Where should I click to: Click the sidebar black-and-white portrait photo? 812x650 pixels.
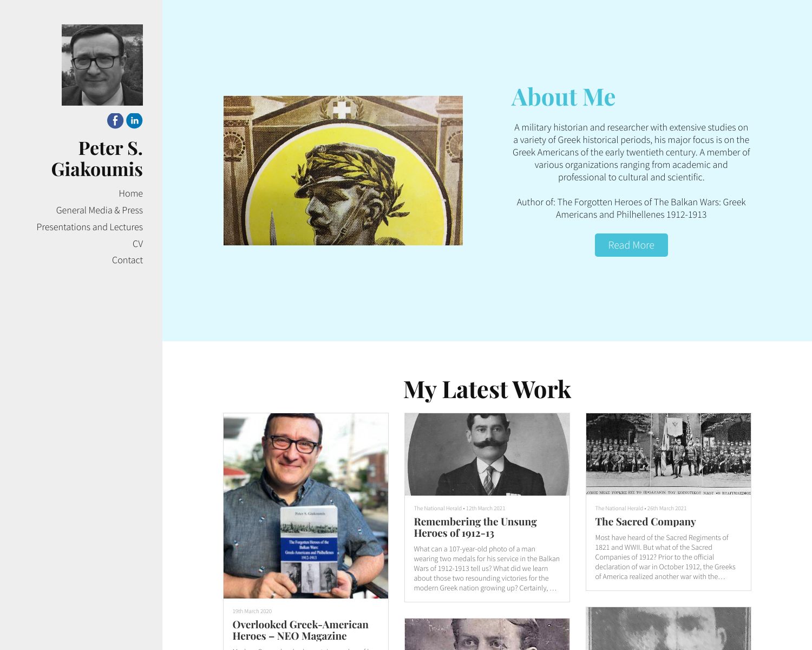102,65
